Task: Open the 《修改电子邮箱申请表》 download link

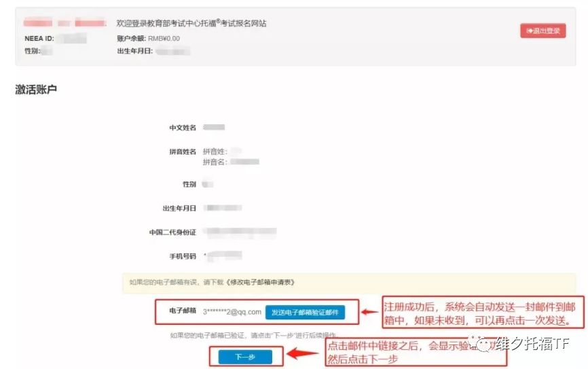Action: tap(260, 282)
